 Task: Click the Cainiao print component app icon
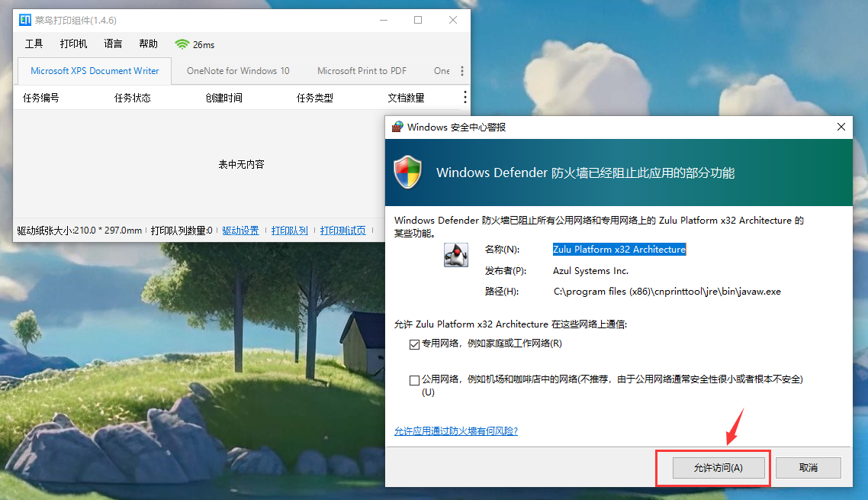(25, 21)
